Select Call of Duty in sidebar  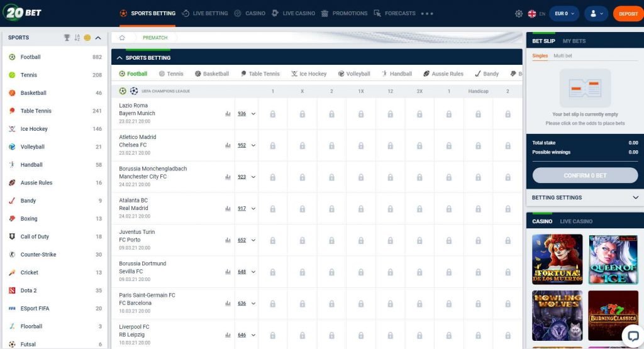tap(55, 236)
